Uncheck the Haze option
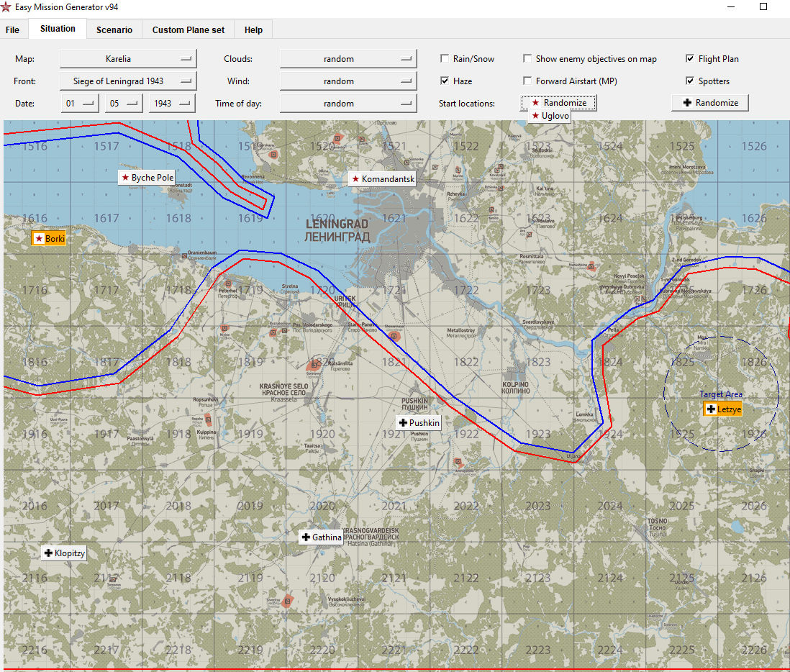Viewport: 790px width, 672px height. click(x=445, y=81)
